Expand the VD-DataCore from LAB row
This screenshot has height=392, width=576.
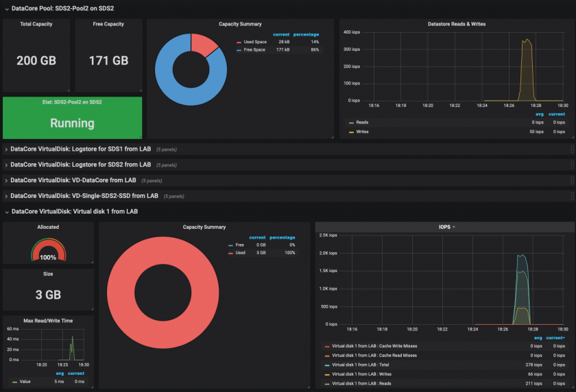point(73,180)
